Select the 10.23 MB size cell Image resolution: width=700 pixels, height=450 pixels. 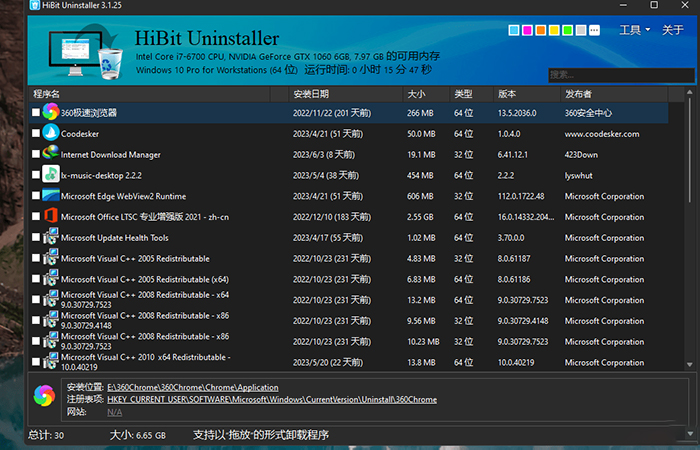tap(423, 342)
